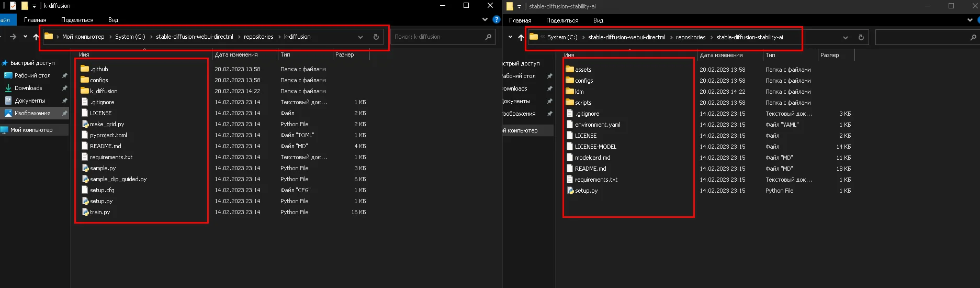Open quick access toolbar dropdown in k-diffusion title bar
The image size is (980, 288).
34,6
